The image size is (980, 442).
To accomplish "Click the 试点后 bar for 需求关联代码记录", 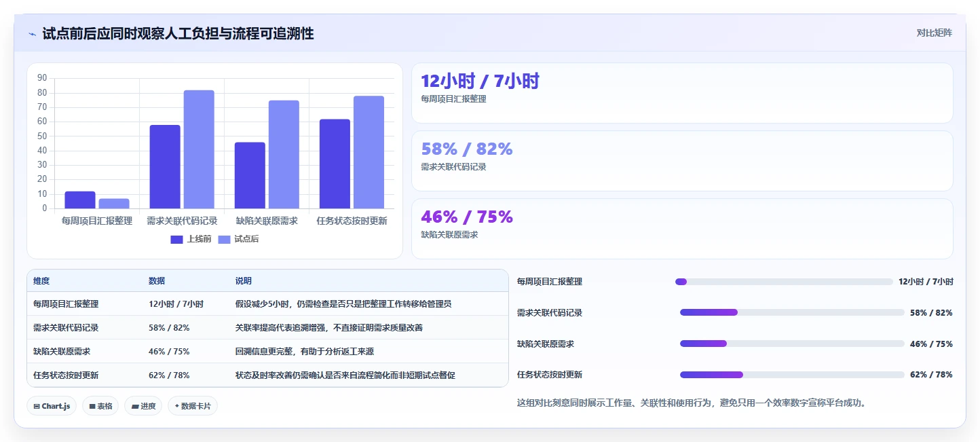I will tap(199, 149).
